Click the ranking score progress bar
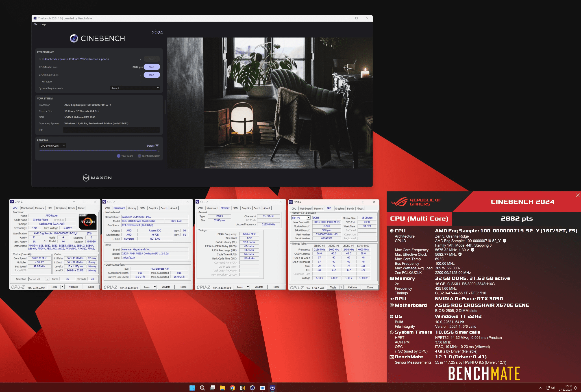 (98, 151)
